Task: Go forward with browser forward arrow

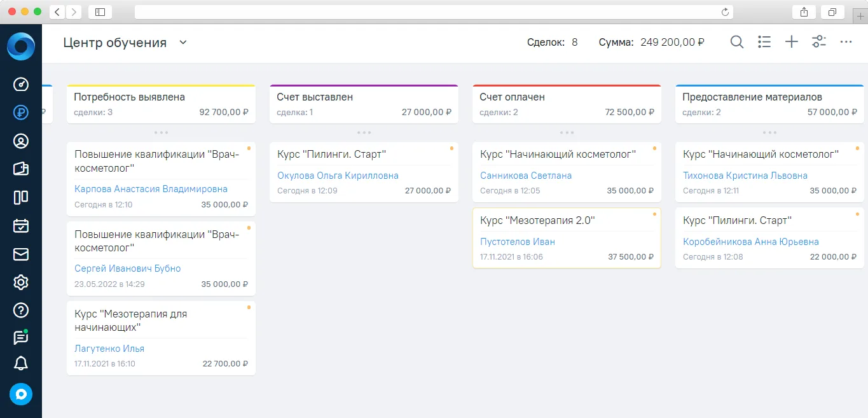Action: [x=74, y=11]
